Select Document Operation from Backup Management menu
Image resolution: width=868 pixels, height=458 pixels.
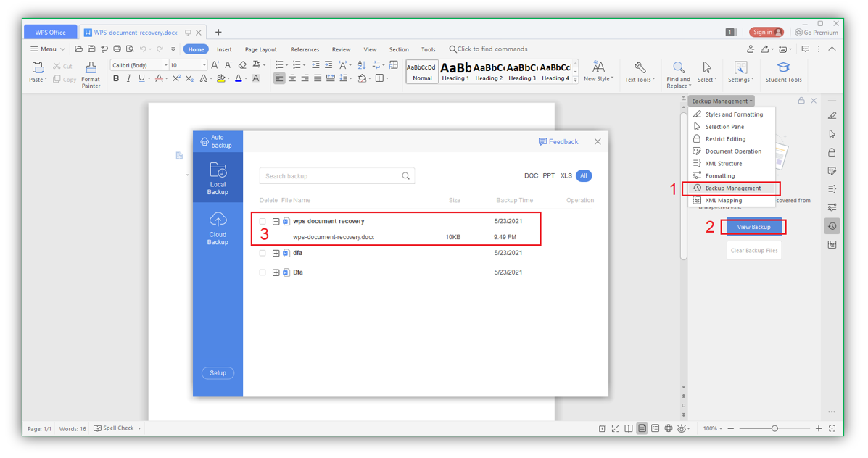coord(735,151)
